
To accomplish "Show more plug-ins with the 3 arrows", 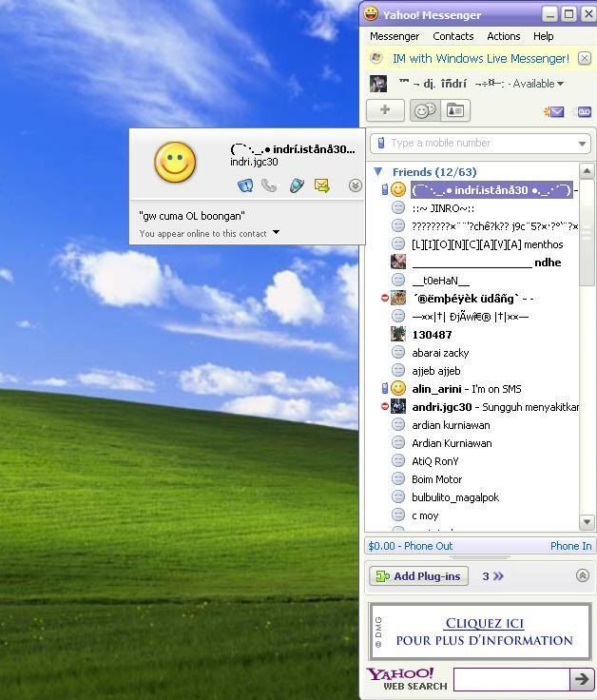I will (492, 576).
